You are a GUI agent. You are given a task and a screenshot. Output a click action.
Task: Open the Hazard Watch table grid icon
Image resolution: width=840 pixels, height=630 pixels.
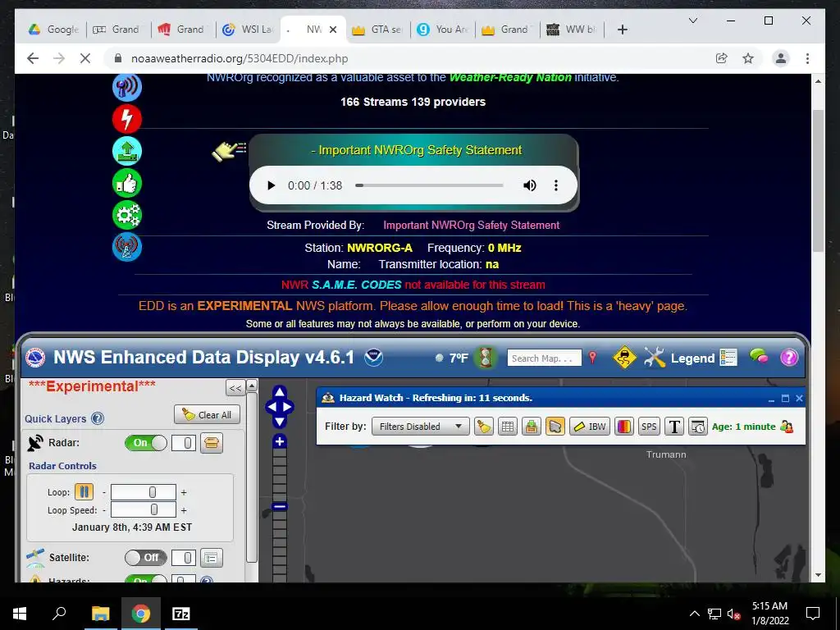point(507,427)
